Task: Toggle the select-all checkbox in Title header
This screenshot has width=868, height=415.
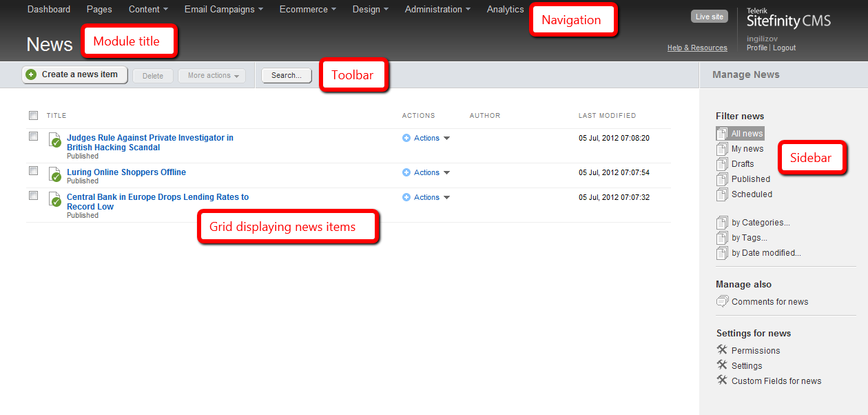Action: pos(33,116)
